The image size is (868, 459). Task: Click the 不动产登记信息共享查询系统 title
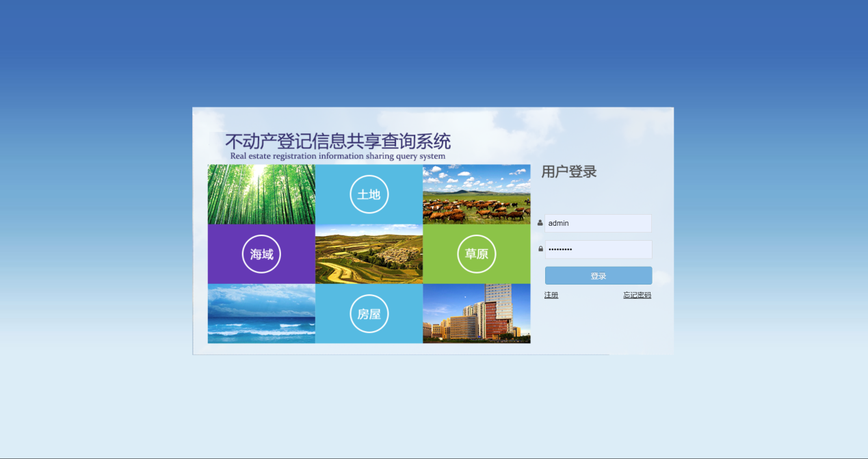coord(338,142)
